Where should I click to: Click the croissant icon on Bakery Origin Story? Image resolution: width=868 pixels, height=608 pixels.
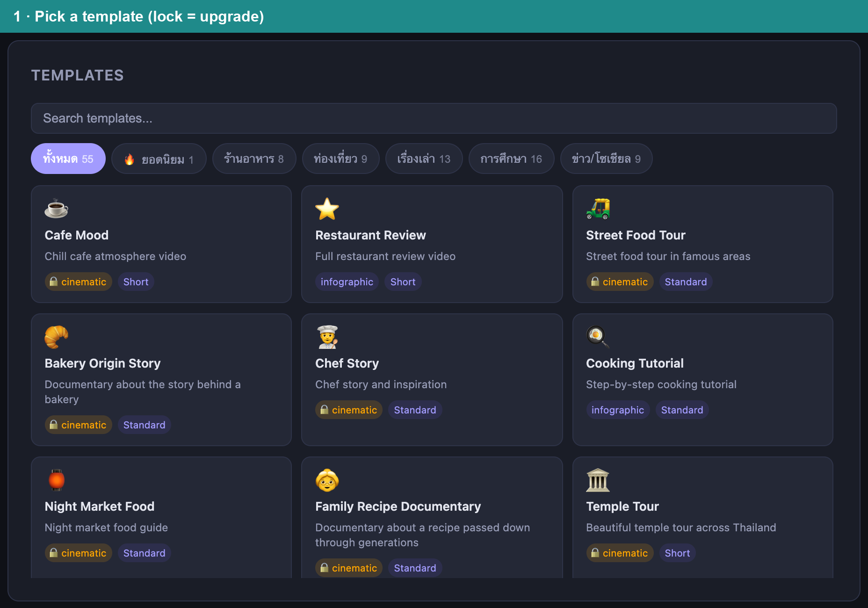[x=56, y=337]
